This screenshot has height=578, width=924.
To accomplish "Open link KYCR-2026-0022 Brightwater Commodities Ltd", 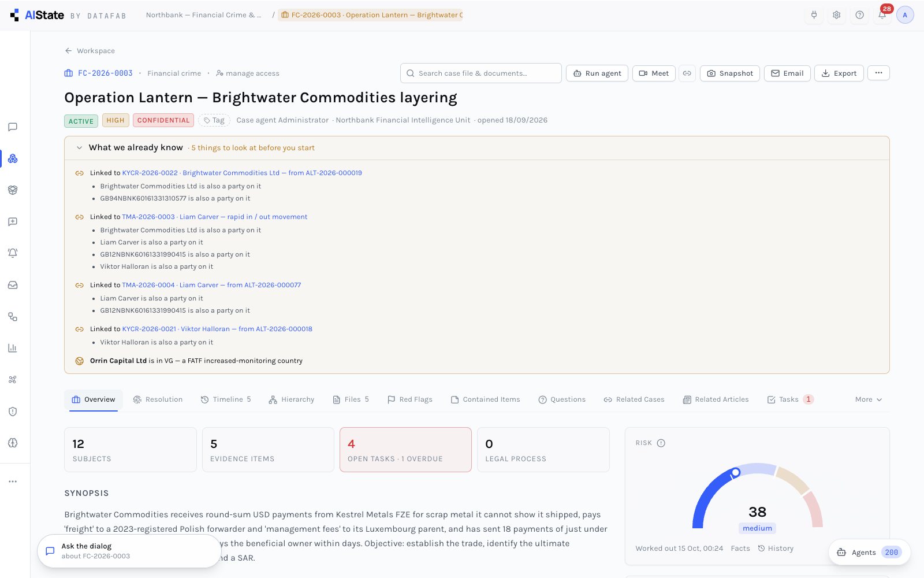I will click(x=242, y=173).
